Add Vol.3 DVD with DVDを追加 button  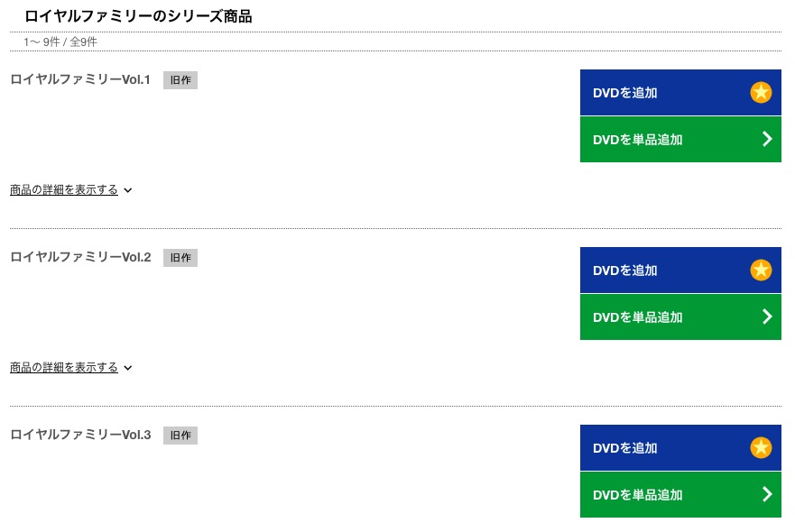pyautogui.click(x=680, y=448)
